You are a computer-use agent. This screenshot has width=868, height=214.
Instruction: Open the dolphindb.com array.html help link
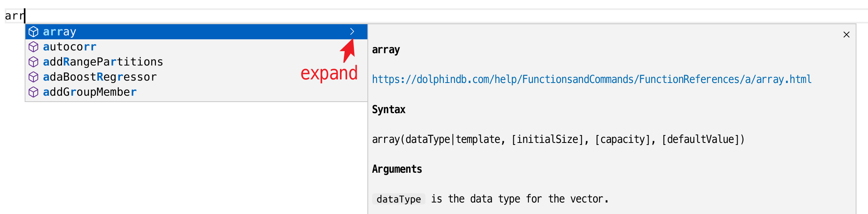coord(591,79)
